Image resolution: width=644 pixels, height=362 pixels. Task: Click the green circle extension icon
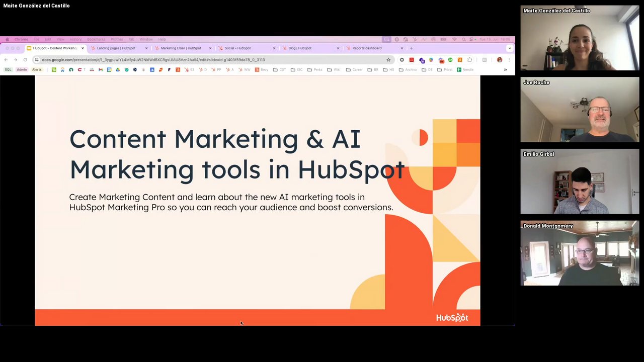point(450,60)
